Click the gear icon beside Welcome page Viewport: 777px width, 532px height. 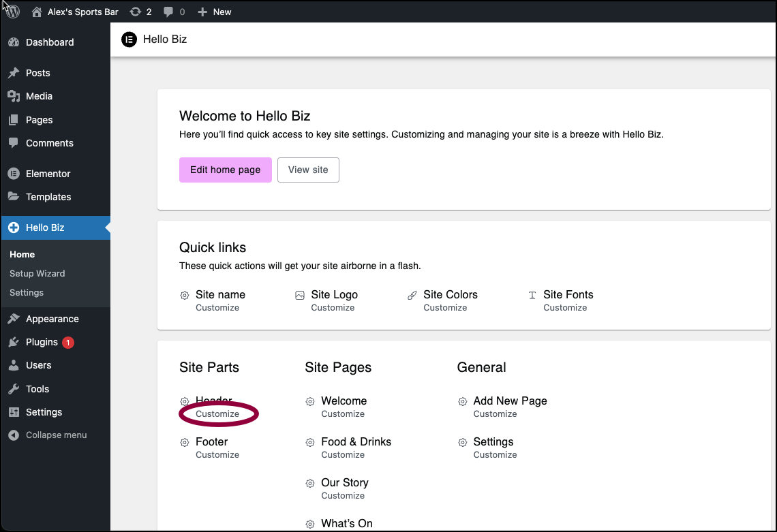coord(309,402)
